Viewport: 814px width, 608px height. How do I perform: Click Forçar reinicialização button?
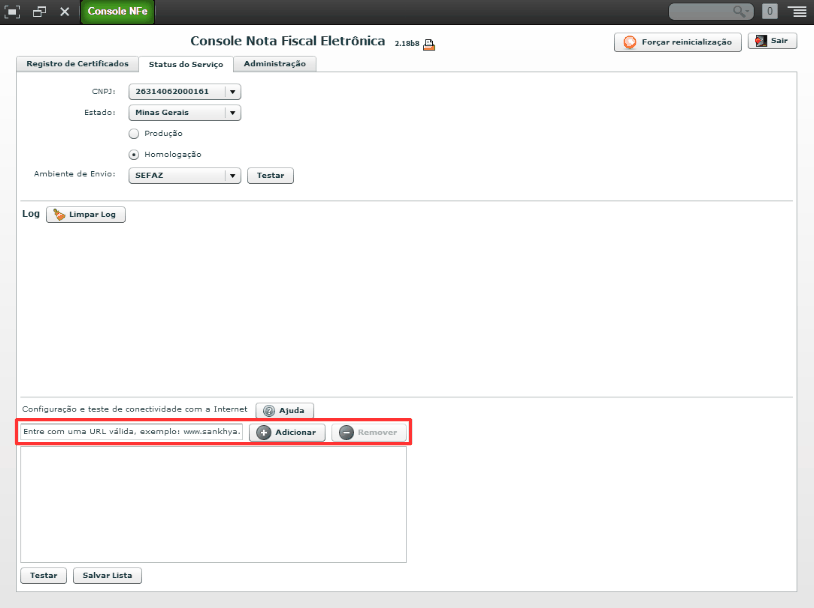click(x=677, y=42)
